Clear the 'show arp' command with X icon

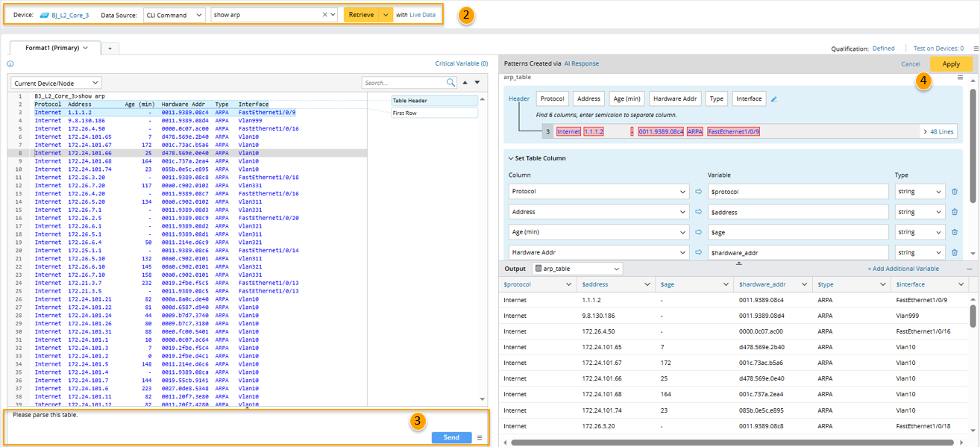325,15
